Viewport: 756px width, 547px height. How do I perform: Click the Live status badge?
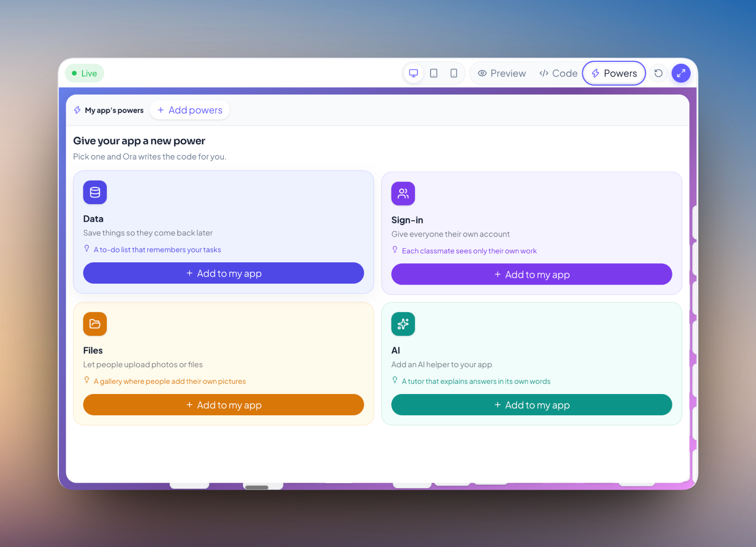[x=85, y=73]
